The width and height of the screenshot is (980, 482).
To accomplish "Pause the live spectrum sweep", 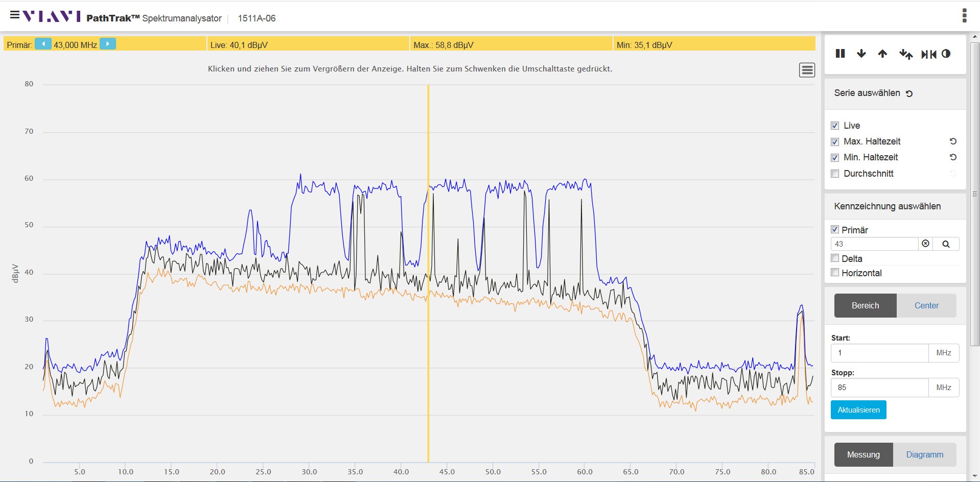I will pos(840,54).
